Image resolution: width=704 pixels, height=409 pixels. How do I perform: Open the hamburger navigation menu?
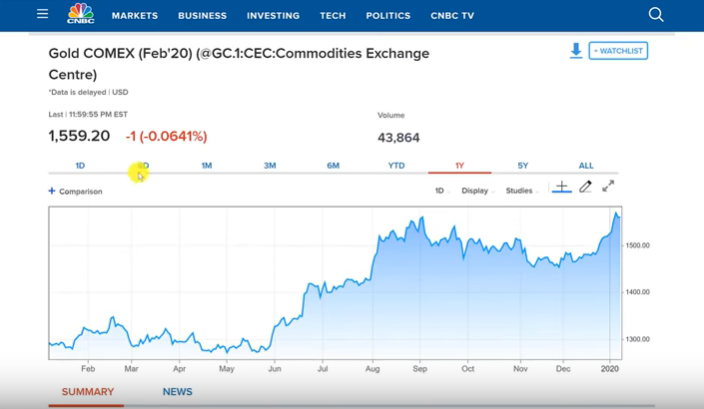42,15
